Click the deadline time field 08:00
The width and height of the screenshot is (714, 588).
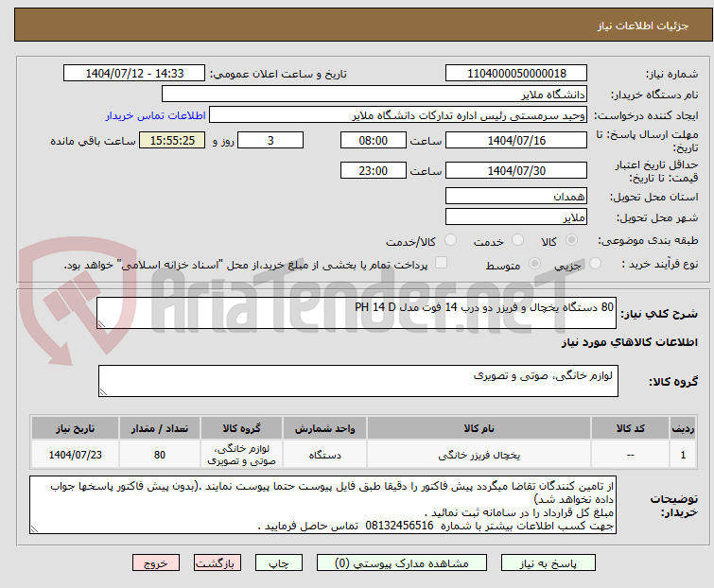pos(373,140)
